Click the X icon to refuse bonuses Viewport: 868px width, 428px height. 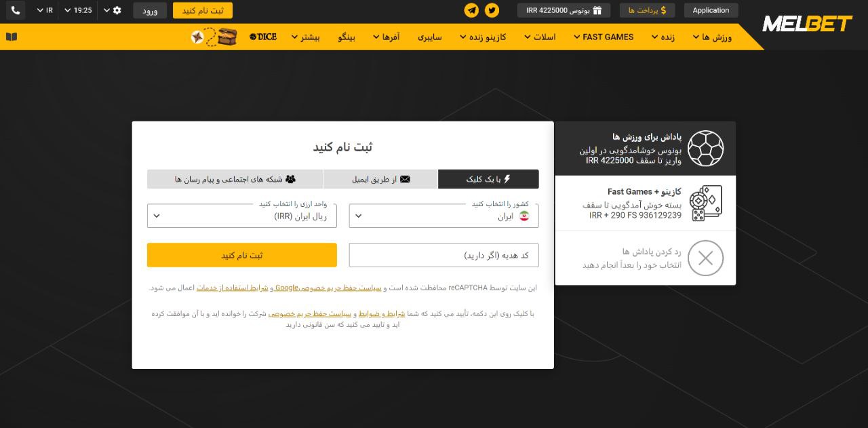(705, 258)
